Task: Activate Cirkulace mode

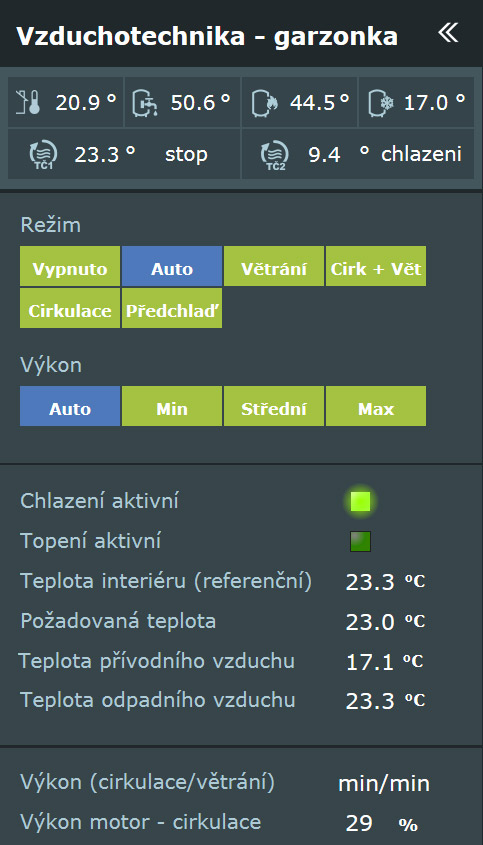Action: [70, 308]
